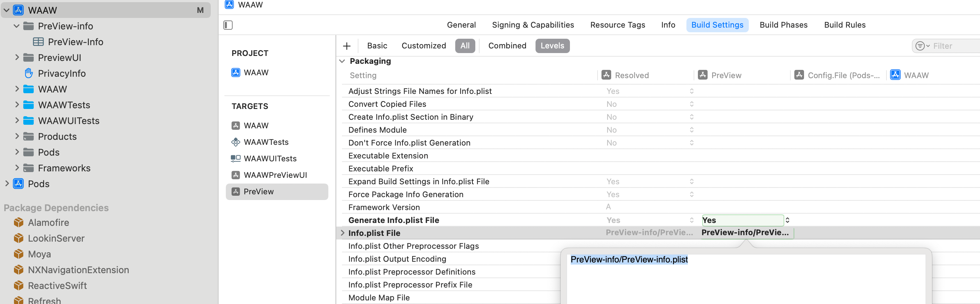Switch to Combined view mode
The width and height of the screenshot is (980, 304).
click(507, 46)
